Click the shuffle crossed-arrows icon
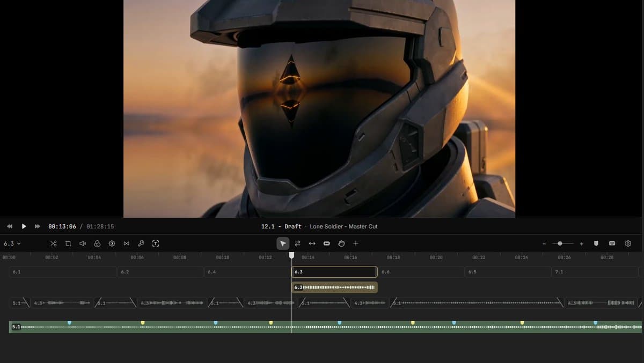 [53, 243]
